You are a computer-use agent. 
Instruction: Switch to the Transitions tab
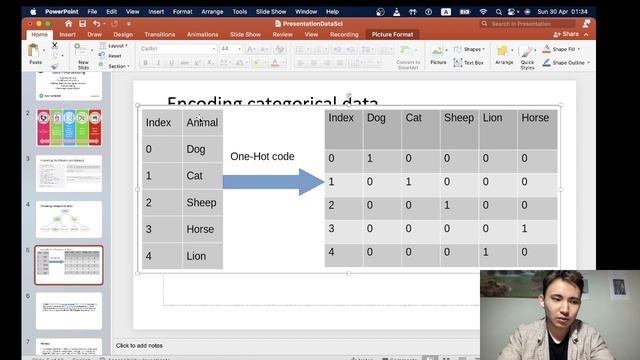(160, 34)
